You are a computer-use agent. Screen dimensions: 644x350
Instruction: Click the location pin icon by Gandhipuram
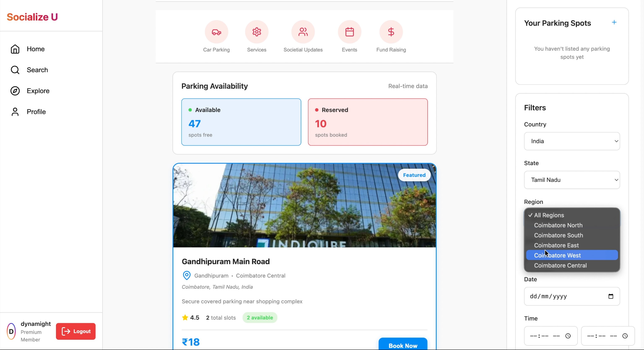[x=187, y=275]
